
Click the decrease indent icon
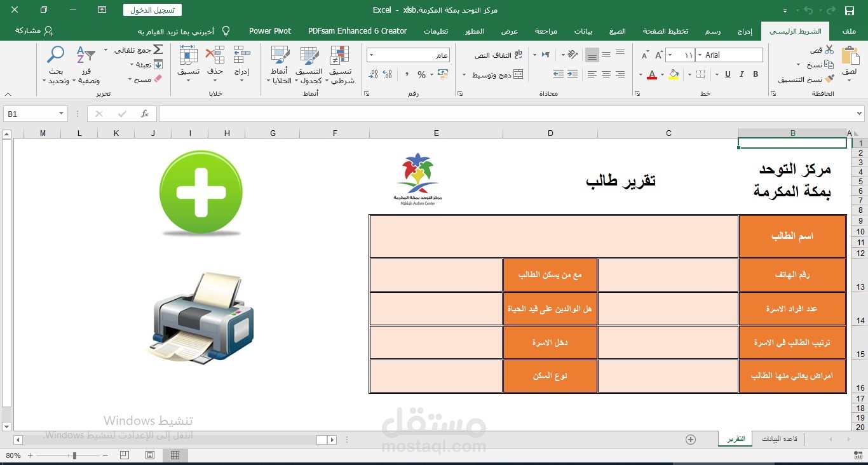pos(573,74)
